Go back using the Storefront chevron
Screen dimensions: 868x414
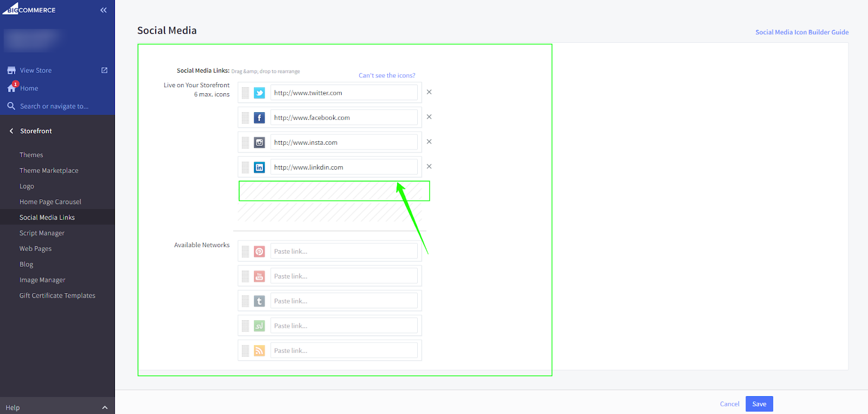coord(11,131)
